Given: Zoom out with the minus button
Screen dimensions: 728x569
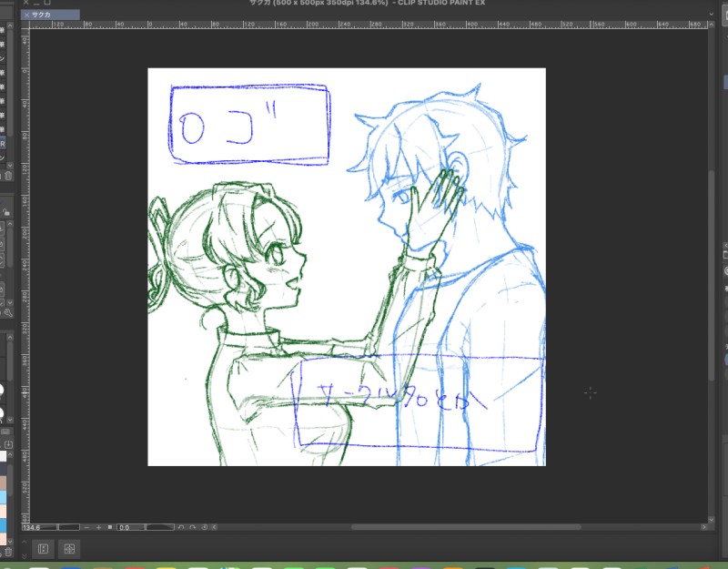Looking at the screenshot, I should click(x=86, y=527).
